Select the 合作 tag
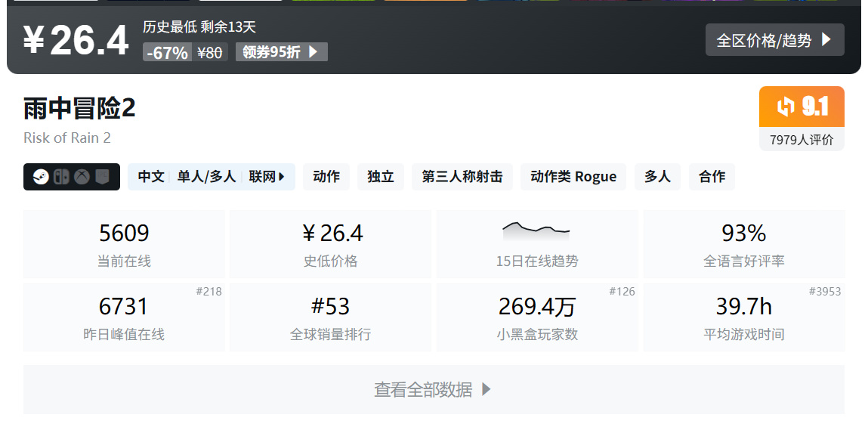Viewport: 868px width, 430px height. click(712, 177)
